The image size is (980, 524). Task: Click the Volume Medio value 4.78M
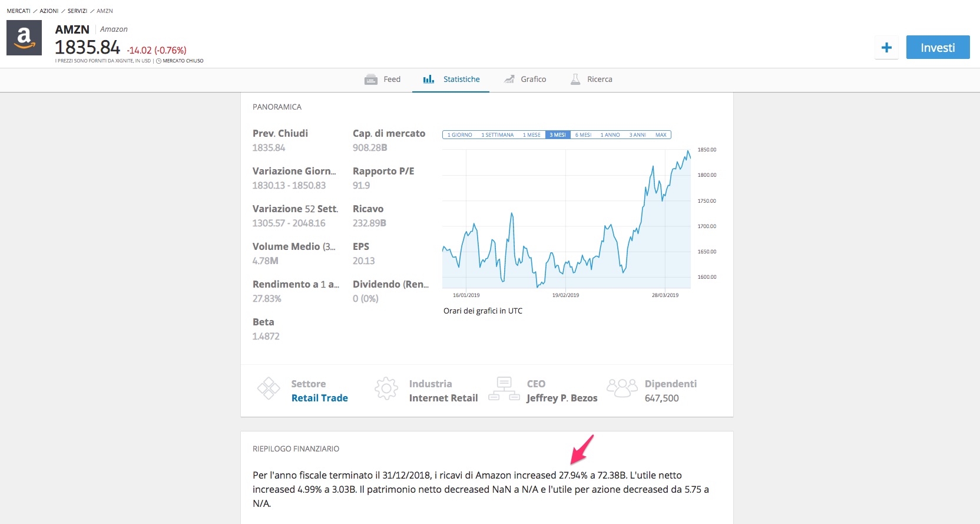(x=265, y=261)
